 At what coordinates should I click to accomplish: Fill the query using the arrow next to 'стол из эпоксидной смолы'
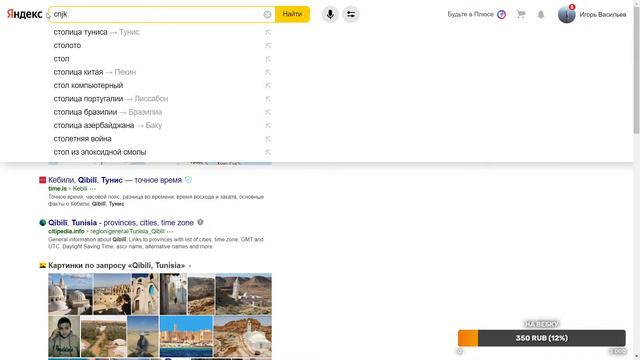point(268,152)
